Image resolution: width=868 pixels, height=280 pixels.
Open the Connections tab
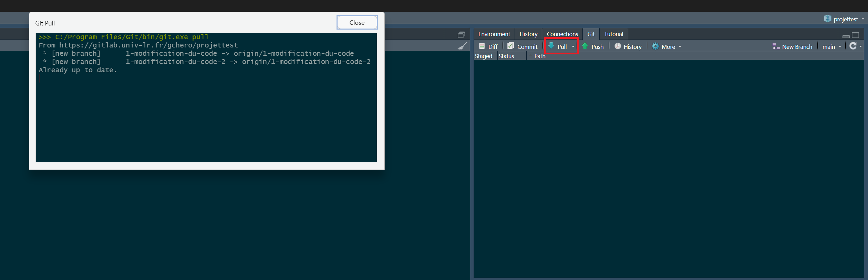click(x=562, y=34)
